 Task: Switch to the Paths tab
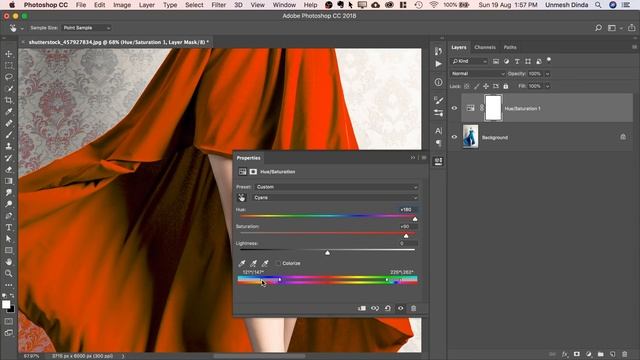click(510, 47)
